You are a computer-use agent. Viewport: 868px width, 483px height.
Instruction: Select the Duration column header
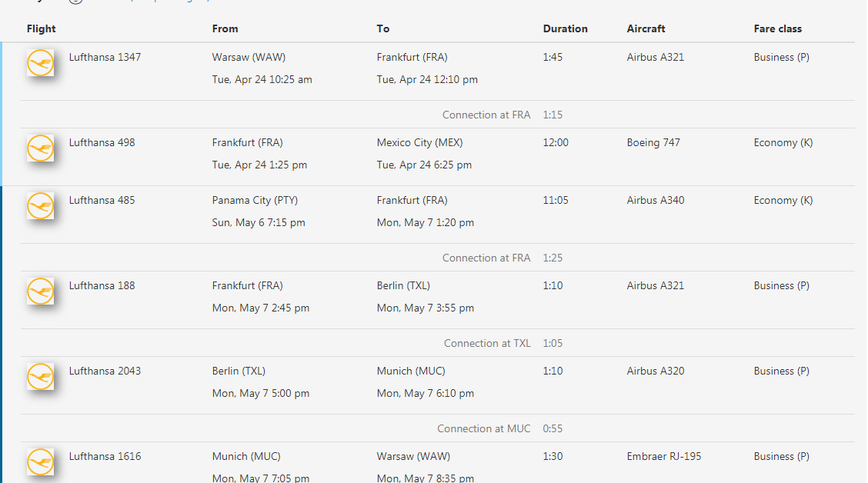(565, 28)
